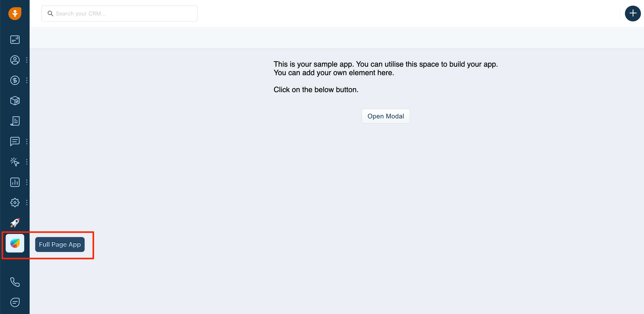644x314 pixels.
Task: Open the Automations icon
Action: [x=14, y=162]
